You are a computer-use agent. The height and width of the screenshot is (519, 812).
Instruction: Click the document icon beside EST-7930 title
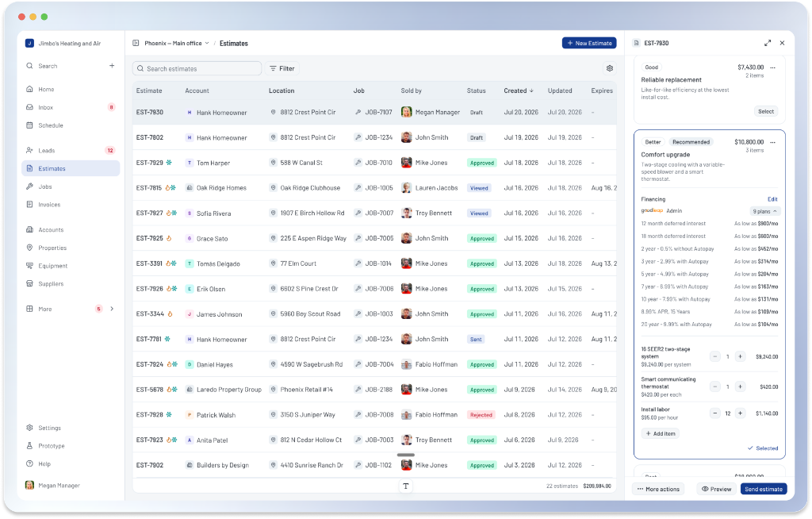[x=637, y=43]
